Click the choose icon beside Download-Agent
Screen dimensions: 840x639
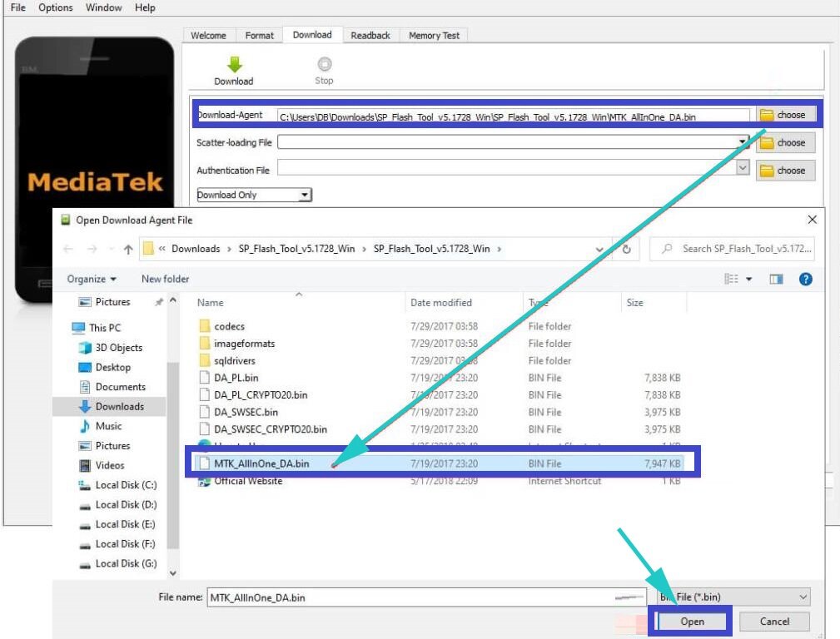pos(783,115)
